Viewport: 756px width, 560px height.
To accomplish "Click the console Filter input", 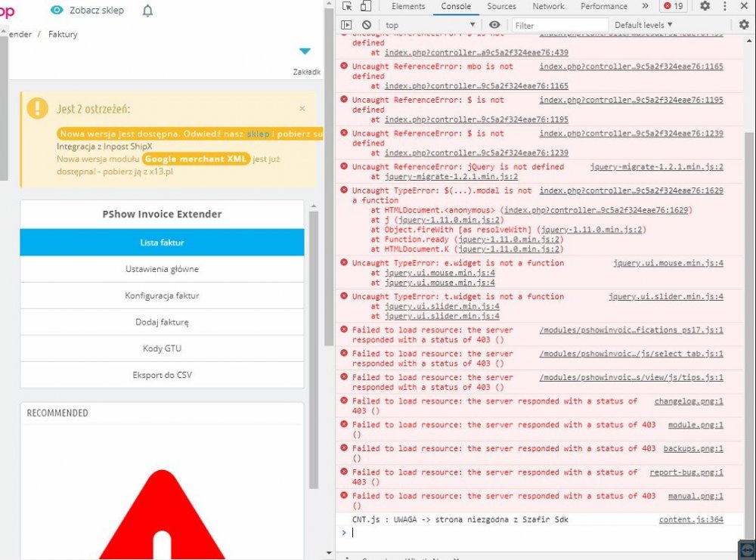I will coord(559,26).
